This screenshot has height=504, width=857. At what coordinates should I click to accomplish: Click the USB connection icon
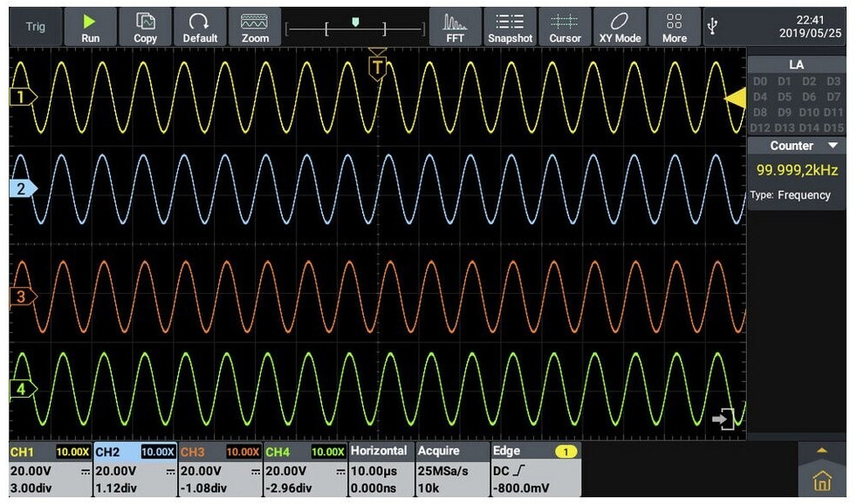[x=712, y=25]
